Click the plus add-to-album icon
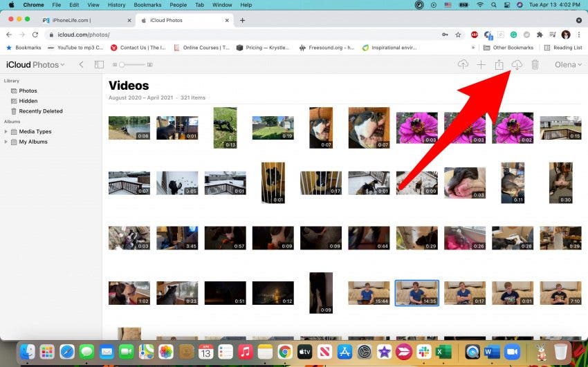The width and height of the screenshot is (588, 367). pyautogui.click(x=481, y=65)
